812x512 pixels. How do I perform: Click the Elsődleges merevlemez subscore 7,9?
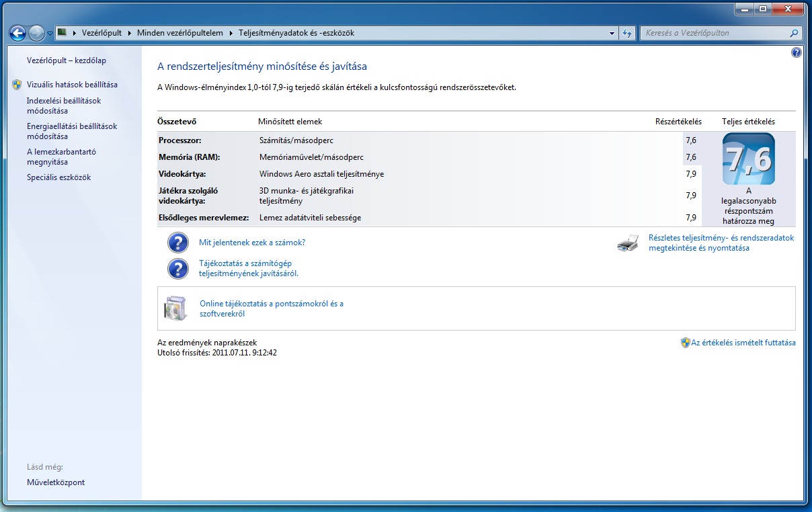point(691,218)
